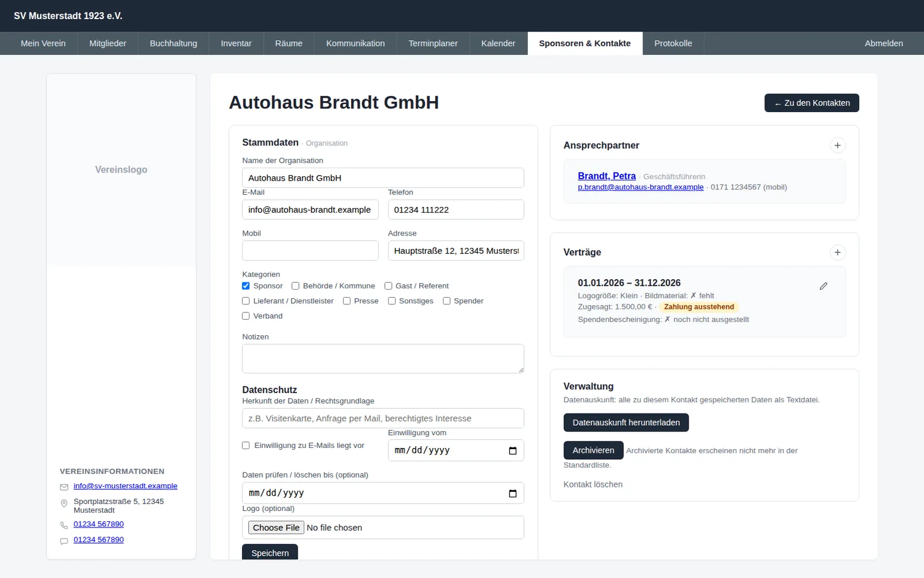Screen dimensions: 924x578
Task: Click the Choose File button for logo
Action: [276, 527]
